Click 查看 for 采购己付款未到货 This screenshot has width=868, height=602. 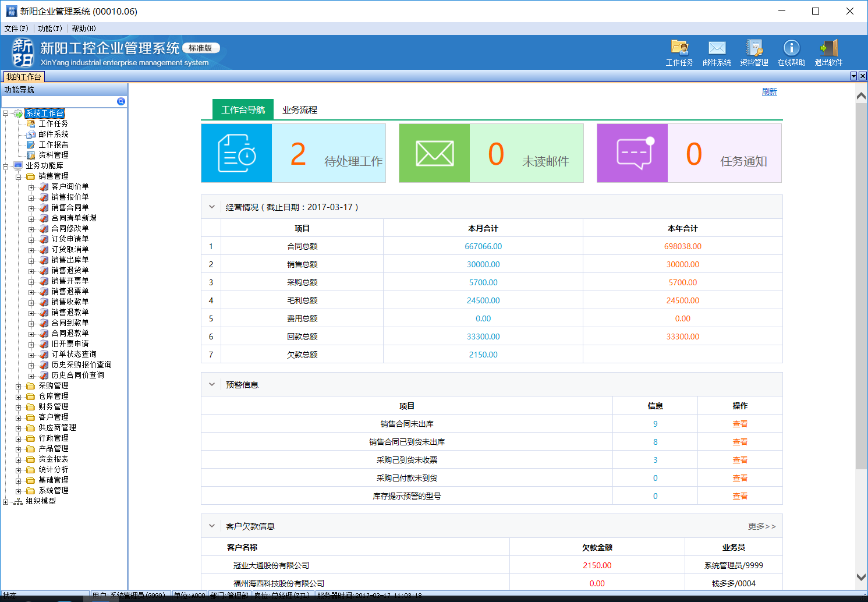(740, 478)
